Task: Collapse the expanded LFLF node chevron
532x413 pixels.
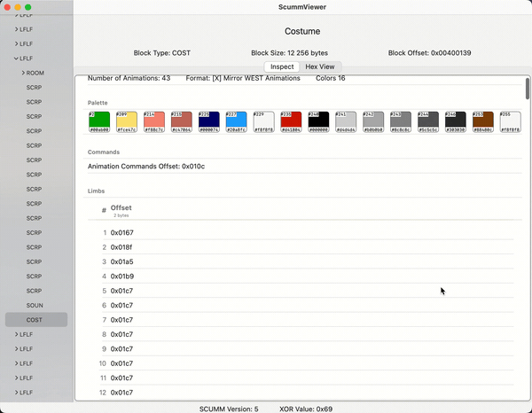Action: (x=16, y=58)
